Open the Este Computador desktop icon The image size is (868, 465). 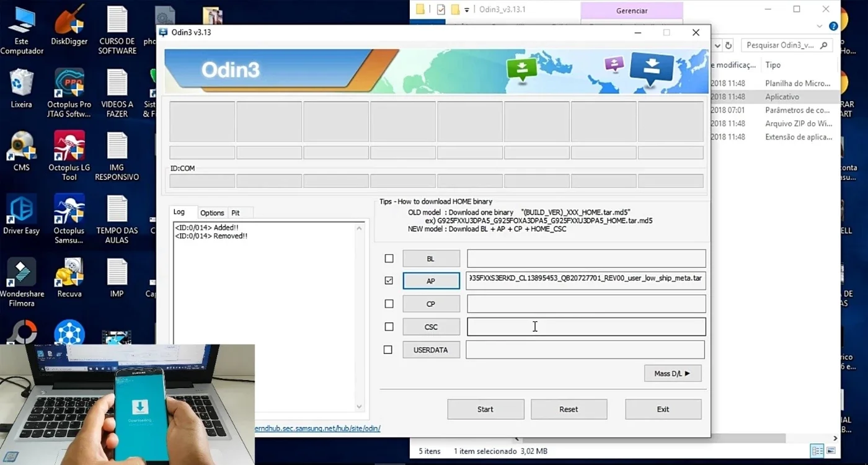click(22, 30)
